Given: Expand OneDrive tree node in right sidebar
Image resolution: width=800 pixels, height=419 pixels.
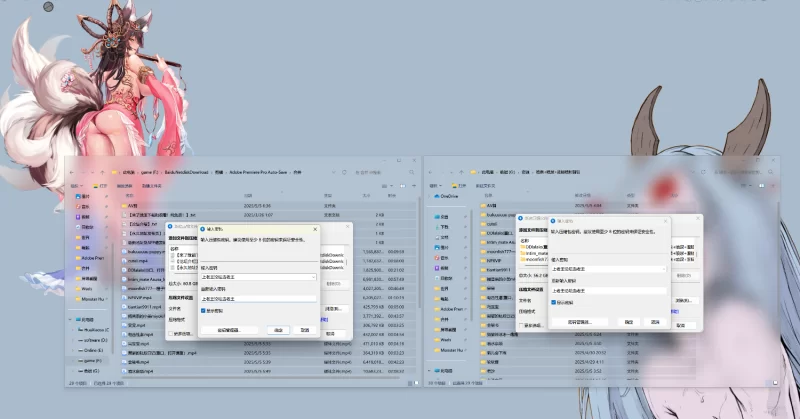Looking at the screenshot, I should [x=430, y=196].
